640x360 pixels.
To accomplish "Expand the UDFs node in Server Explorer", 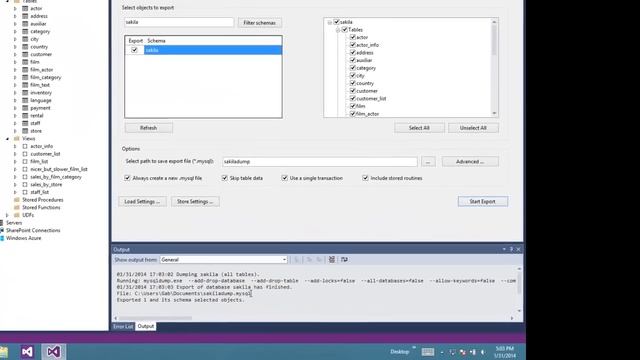I will click(x=7, y=215).
